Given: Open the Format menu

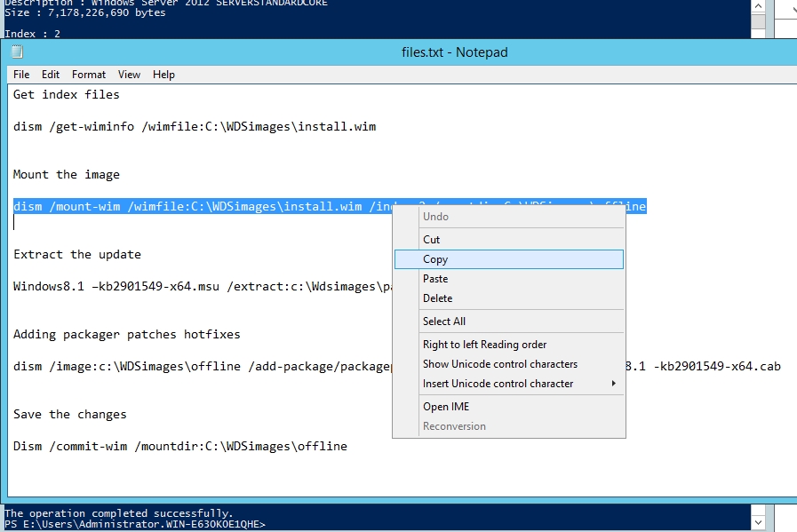Looking at the screenshot, I should click(89, 75).
